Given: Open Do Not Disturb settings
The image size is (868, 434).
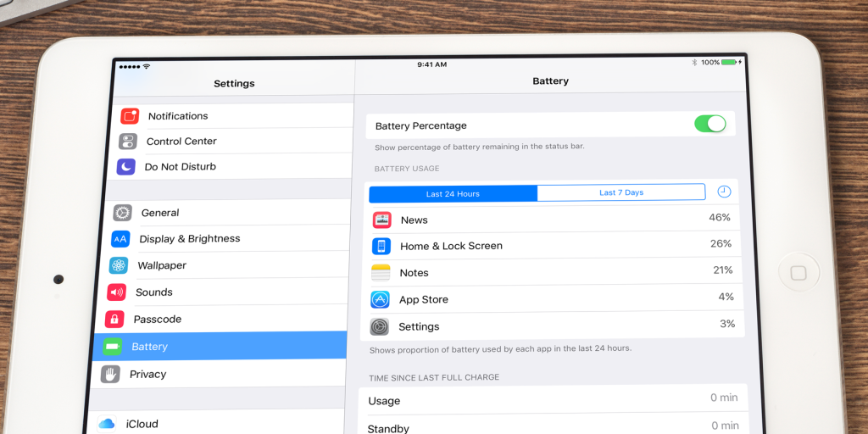Looking at the screenshot, I should [229, 167].
